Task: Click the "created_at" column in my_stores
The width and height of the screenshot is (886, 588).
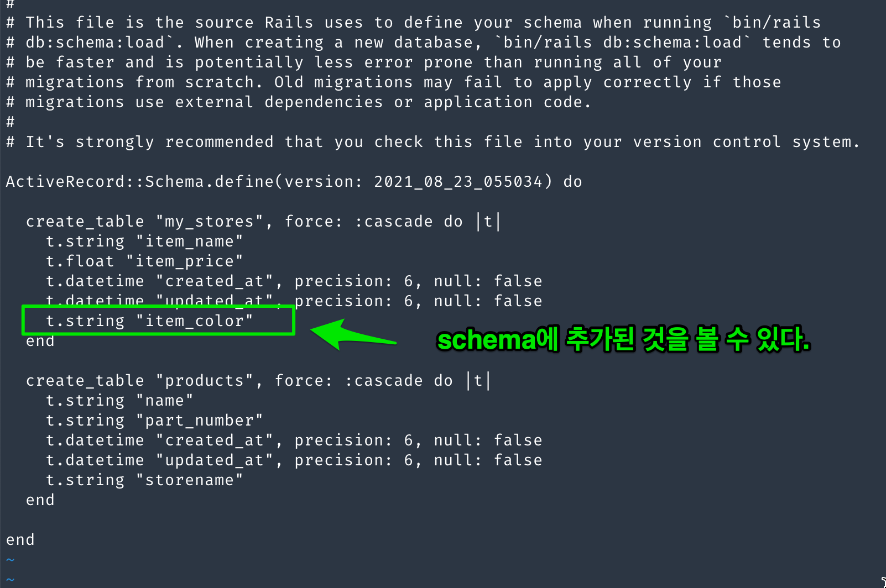Action: 214,281
